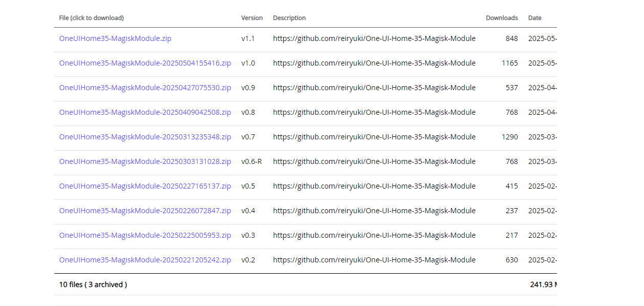Image resolution: width=644 pixels, height=306 pixels.
Task: Download OneUIHome35-MagiskModule.zip file
Action: [115, 38]
